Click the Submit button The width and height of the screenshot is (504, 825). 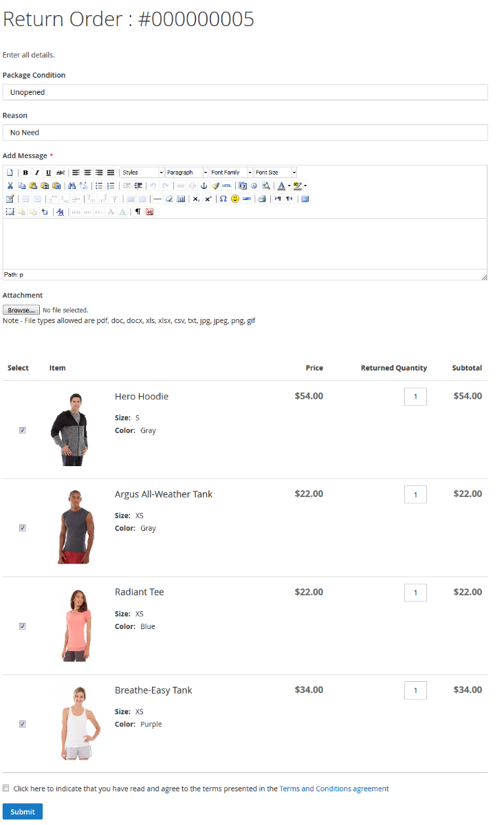point(23,811)
